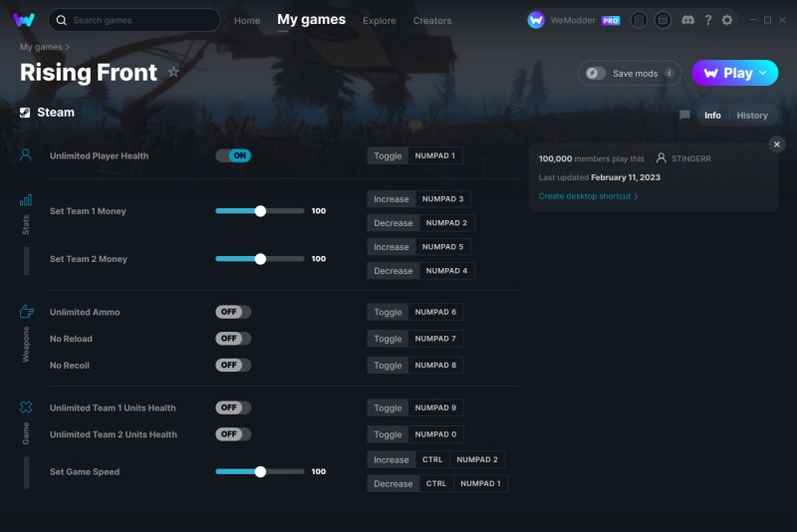Click Toggle NUMPAD 7 for No Reload
Viewport: 797px width, 532px height.
[x=415, y=339]
